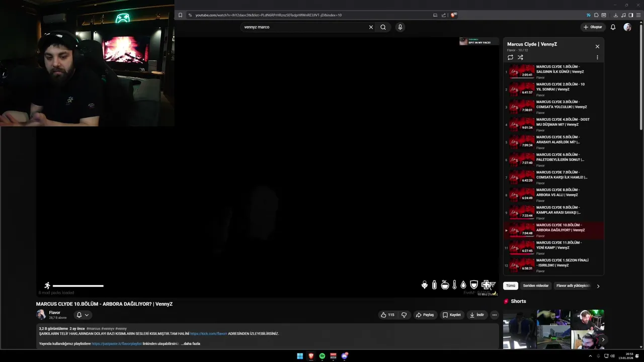Click the Oluştur button
Screen dimensions: 644x362
pyautogui.click(x=593, y=27)
